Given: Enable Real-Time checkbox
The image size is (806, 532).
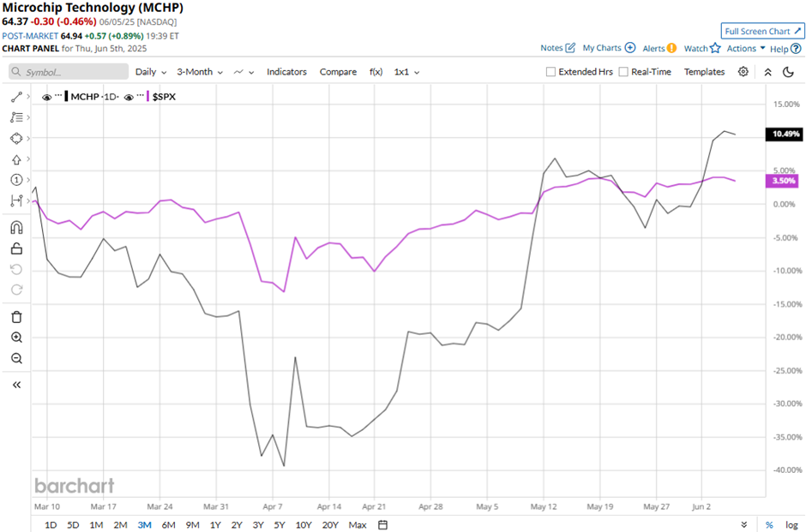Looking at the screenshot, I should coord(623,72).
